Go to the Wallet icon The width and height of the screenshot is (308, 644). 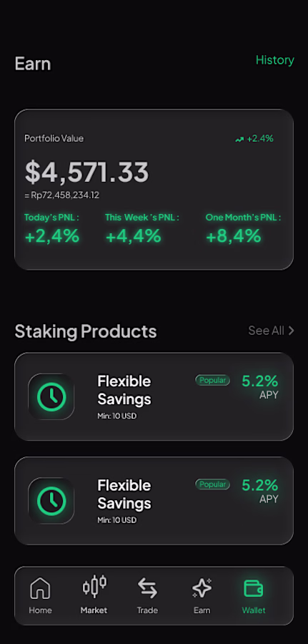tap(254, 588)
